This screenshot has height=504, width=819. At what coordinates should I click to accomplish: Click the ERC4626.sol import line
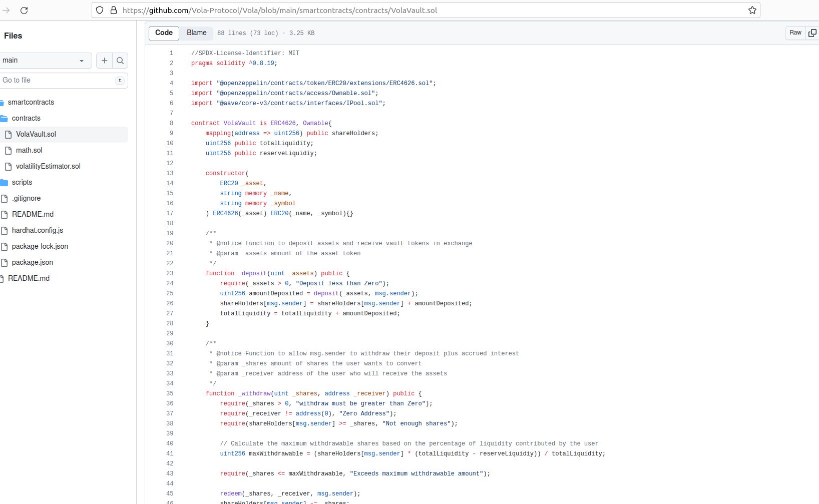coord(313,83)
